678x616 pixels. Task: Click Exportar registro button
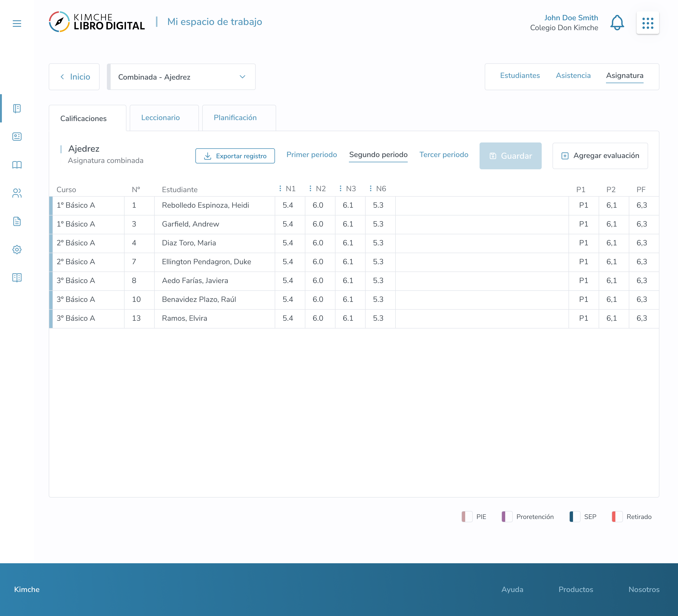[235, 156]
